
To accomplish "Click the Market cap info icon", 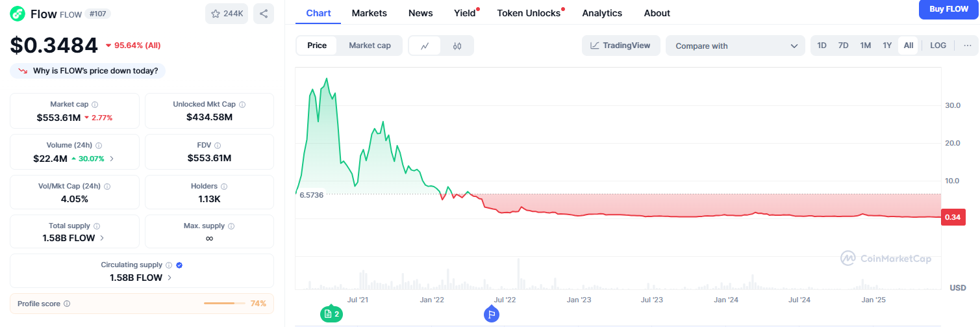I will 95,104.
